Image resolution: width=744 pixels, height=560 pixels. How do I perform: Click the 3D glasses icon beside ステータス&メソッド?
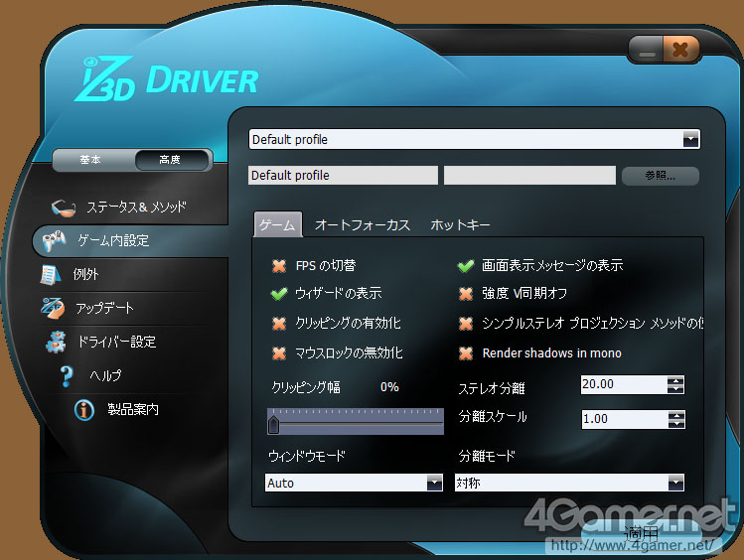tap(64, 208)
